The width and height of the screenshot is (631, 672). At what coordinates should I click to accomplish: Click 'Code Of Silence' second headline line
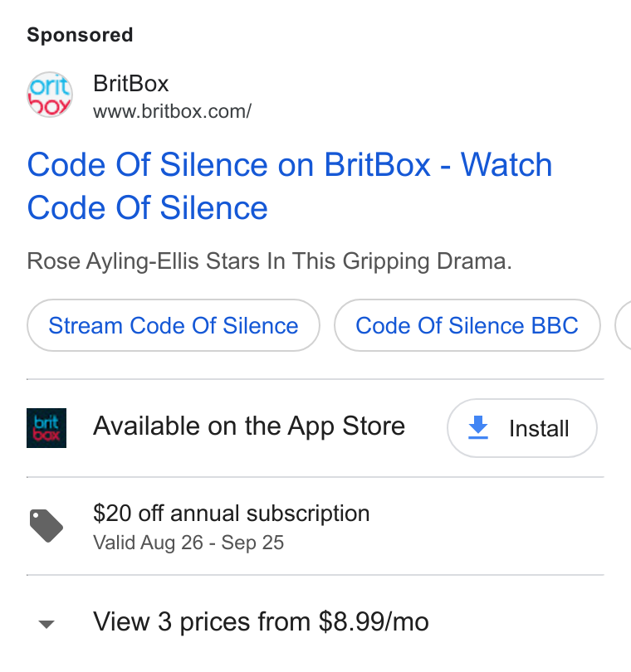148,208
